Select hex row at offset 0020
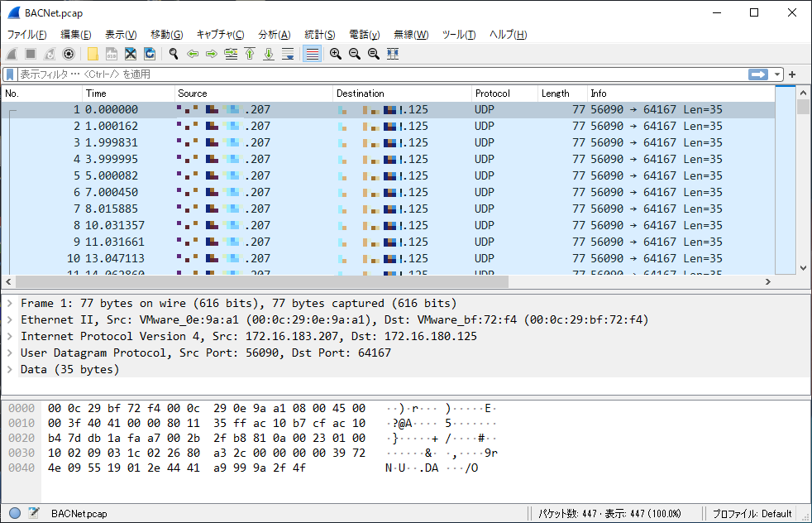The height and width of the screenshot is (523, 812). click(253, 439)
